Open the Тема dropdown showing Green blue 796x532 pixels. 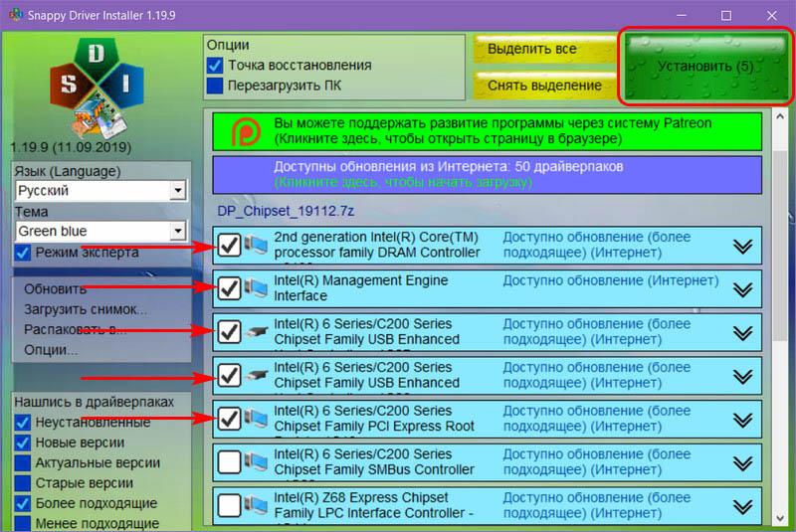[x=101, y=232]
